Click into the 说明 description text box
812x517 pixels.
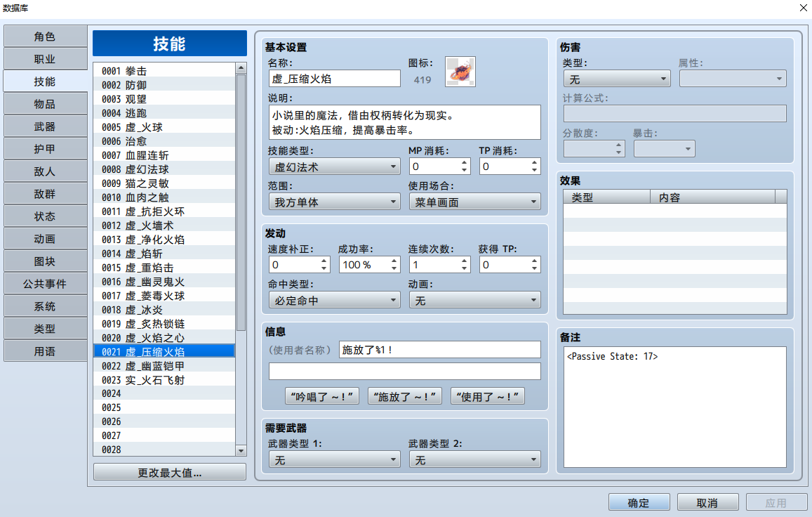click(x=404, y=122)
